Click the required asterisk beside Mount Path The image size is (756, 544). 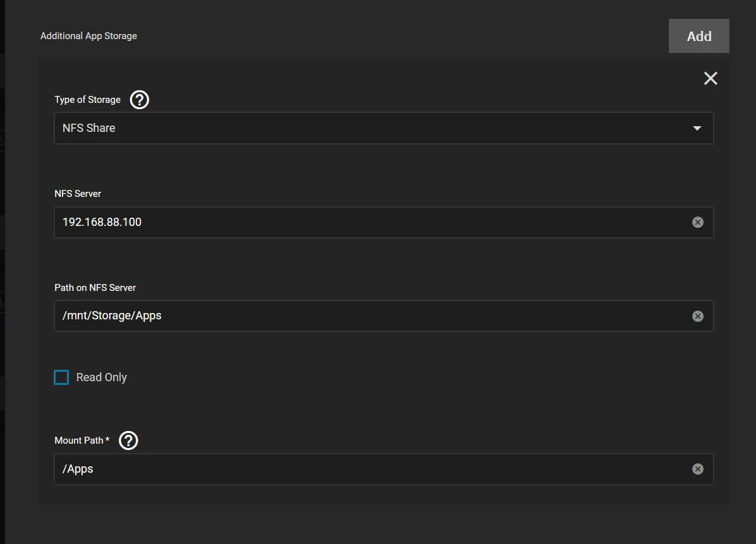click(108, 440)
